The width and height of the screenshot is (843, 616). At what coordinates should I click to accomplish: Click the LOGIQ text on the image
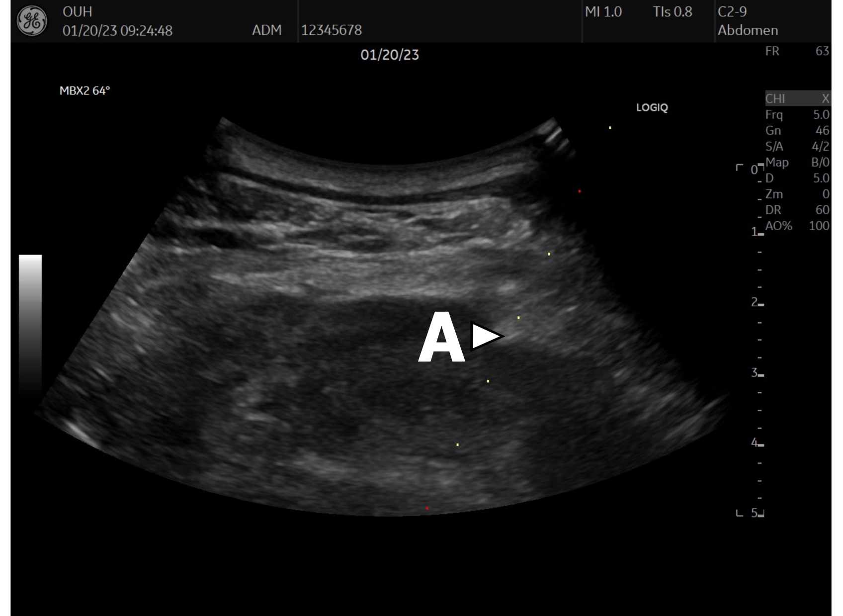(652, 107)
